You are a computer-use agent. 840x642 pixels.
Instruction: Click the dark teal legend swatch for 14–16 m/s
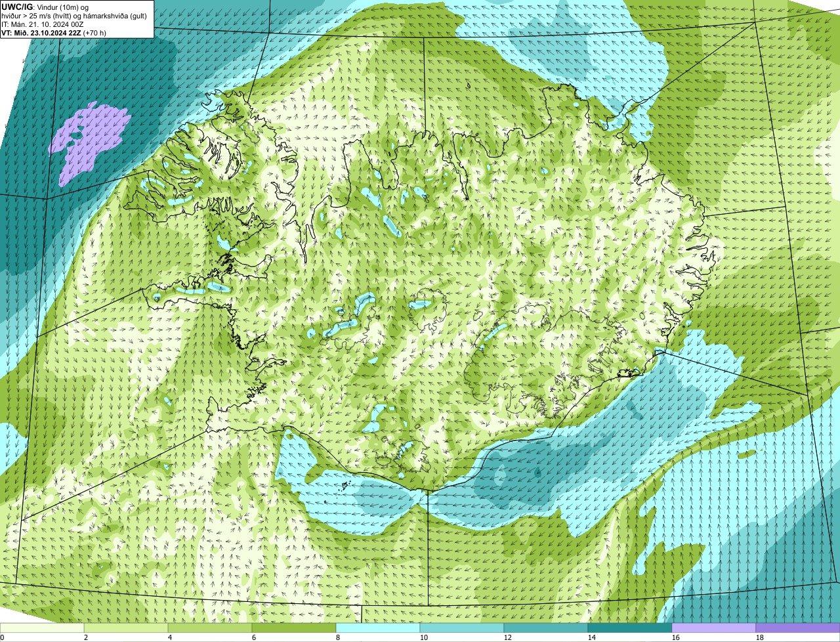pyautogui.click(x=630, y=628)
